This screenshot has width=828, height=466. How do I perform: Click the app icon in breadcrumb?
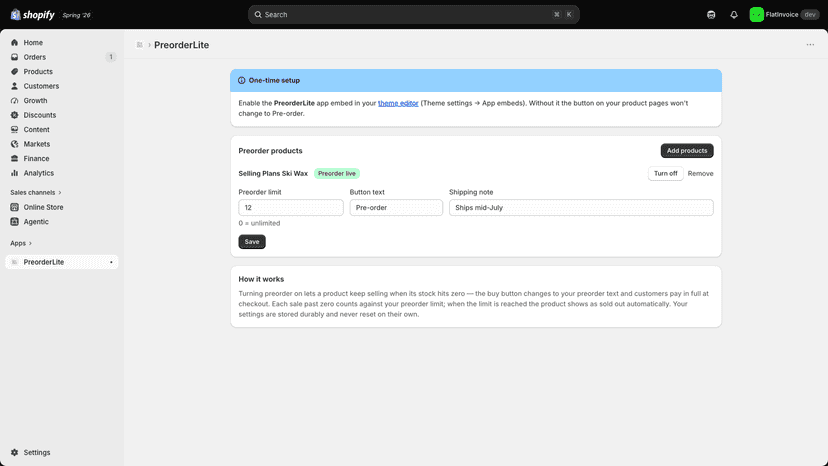click(x=139, y=45)
